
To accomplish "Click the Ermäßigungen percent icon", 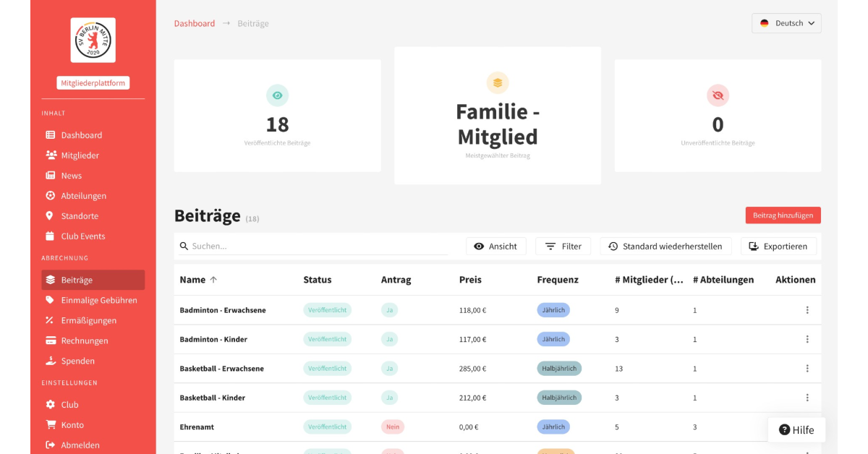I will point(50,320).
